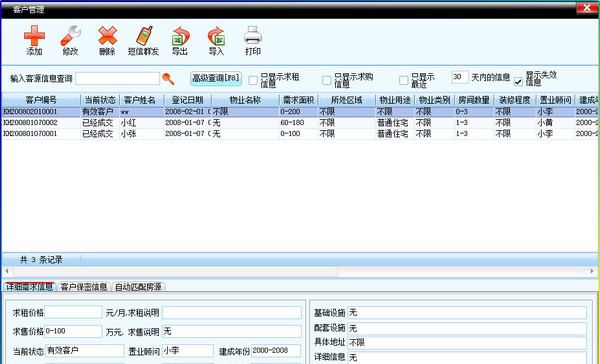Click the 物业类别 column header
Image resolution: width=600 pixels, height=364 pixels.
tap(434, 100)
